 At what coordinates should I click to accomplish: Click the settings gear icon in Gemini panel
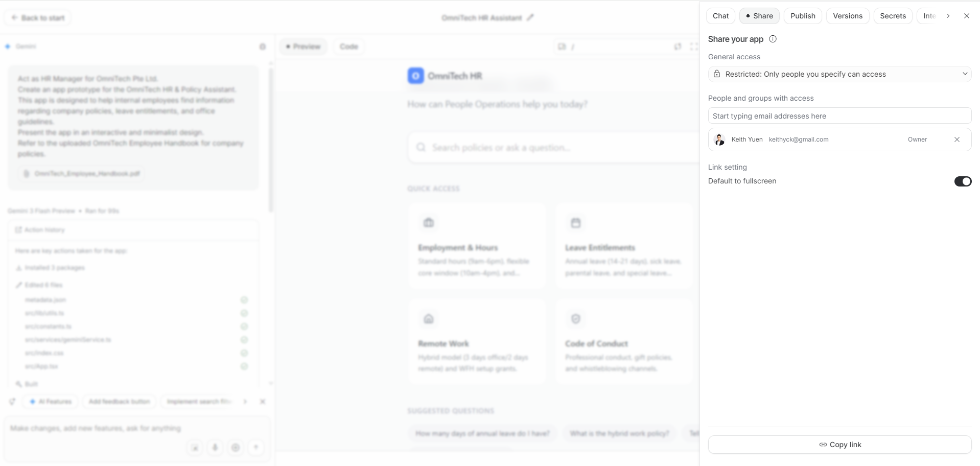click(263, 46)
